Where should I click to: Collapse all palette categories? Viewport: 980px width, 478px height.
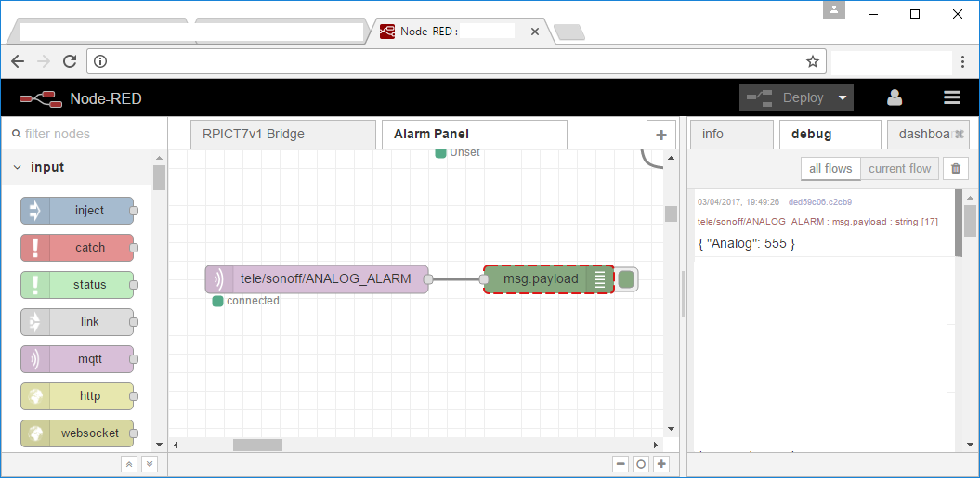click(x=129, y=464)
